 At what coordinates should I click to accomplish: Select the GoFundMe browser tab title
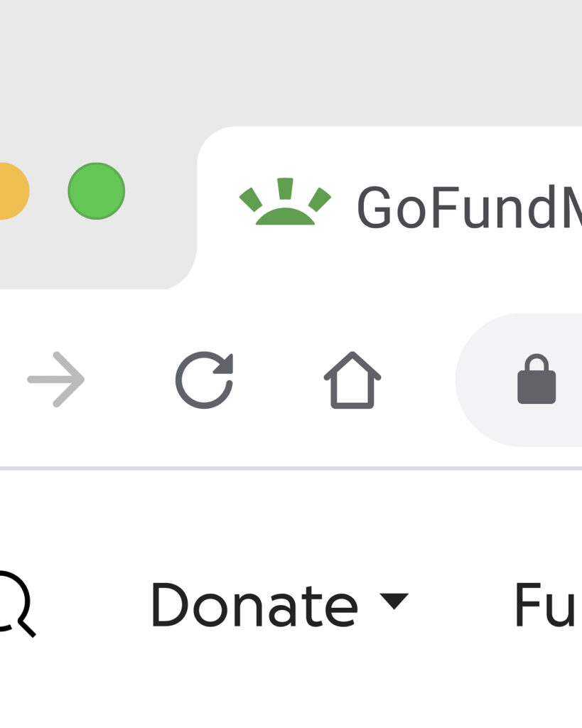[x=469, y=207]
